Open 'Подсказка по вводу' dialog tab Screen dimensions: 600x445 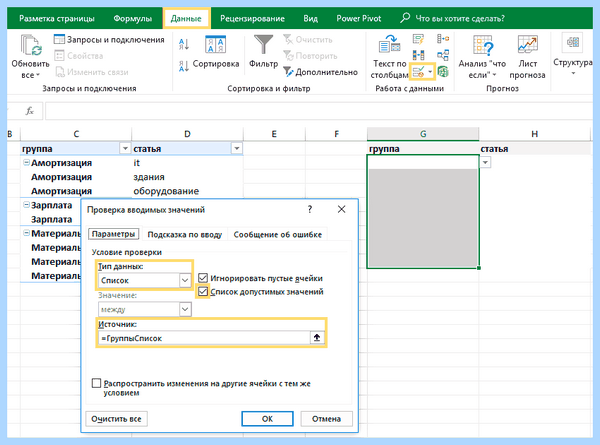tap(184, 235)
